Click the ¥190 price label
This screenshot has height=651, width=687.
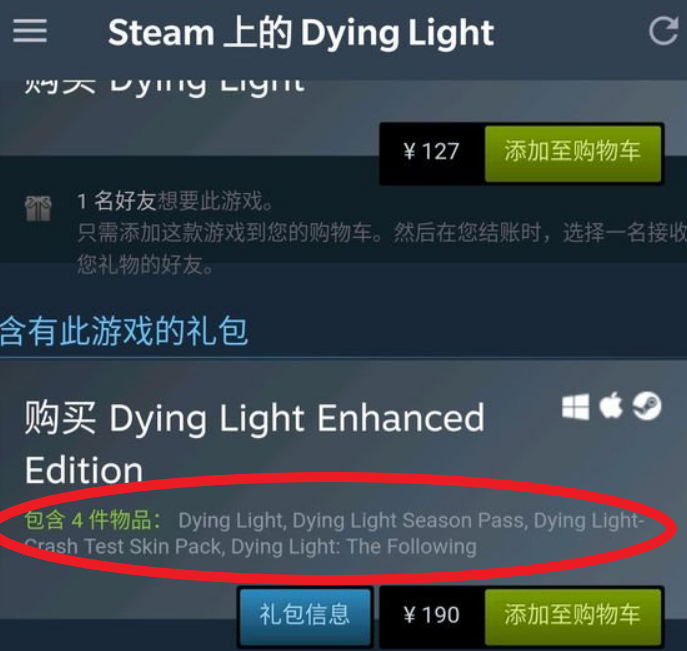pos(431,615)
